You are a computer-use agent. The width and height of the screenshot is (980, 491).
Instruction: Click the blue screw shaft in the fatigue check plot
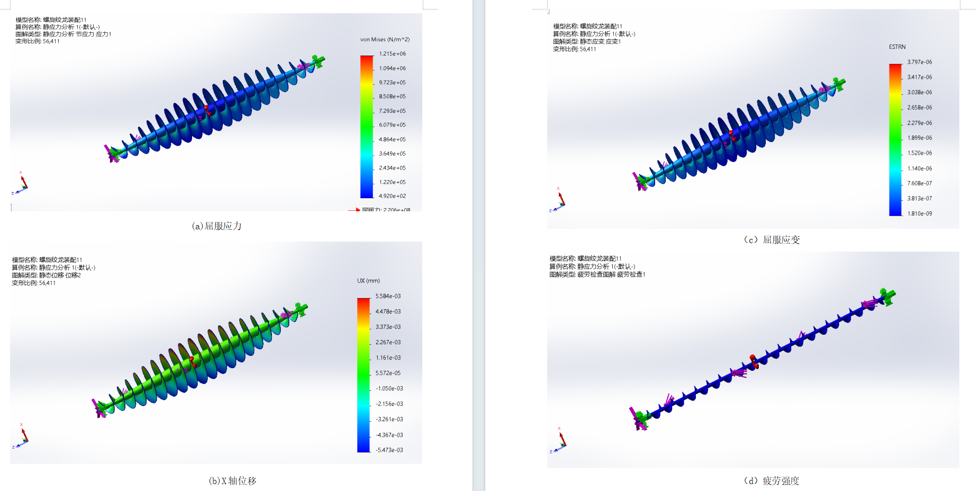coord(762,360)
